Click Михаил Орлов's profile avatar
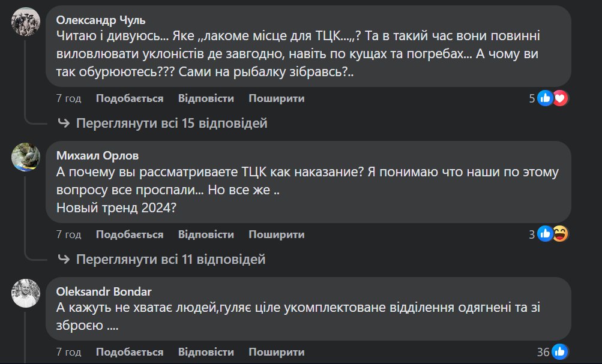This screenshot has height=364, width=602. [x=26, y=158]
